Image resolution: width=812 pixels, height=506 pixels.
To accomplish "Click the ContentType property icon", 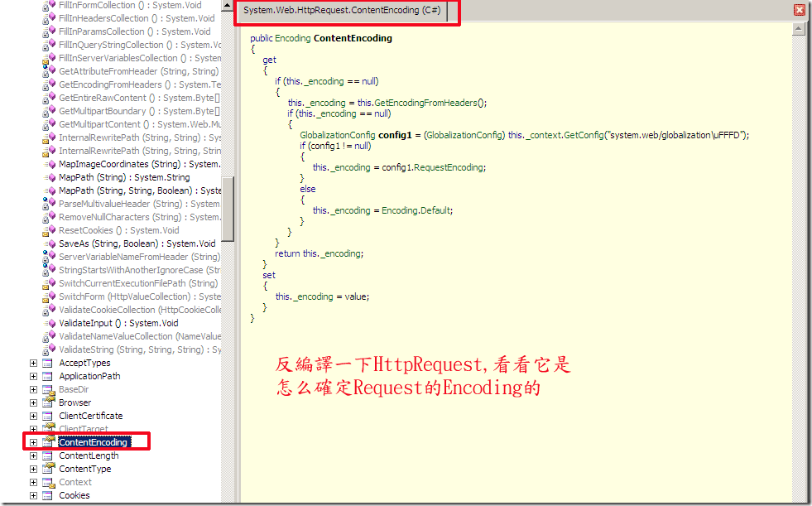I will [48, 468].
